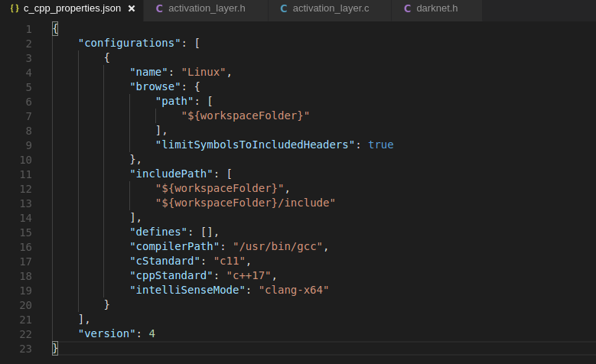Click the true value on line 9
596x364 pixels.
pyautogui.click(x=381, y=145)
